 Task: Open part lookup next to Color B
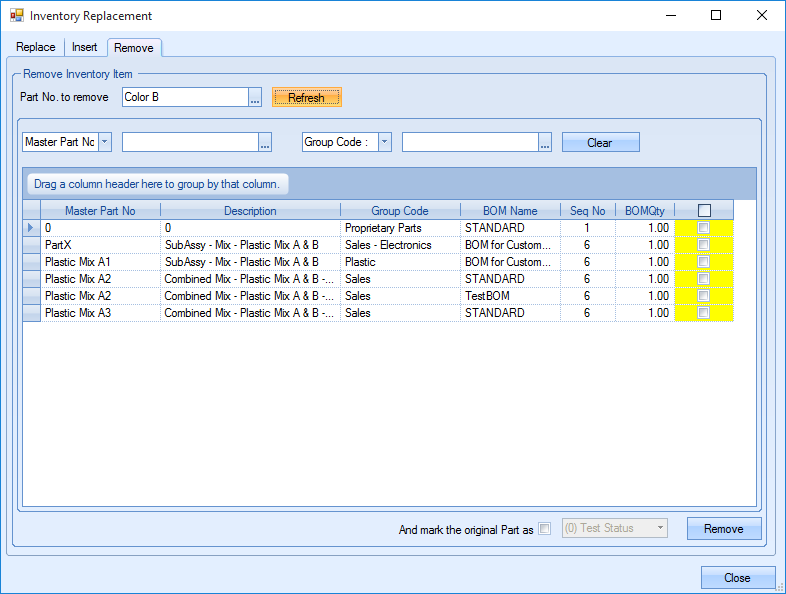(x=255, y=97)
